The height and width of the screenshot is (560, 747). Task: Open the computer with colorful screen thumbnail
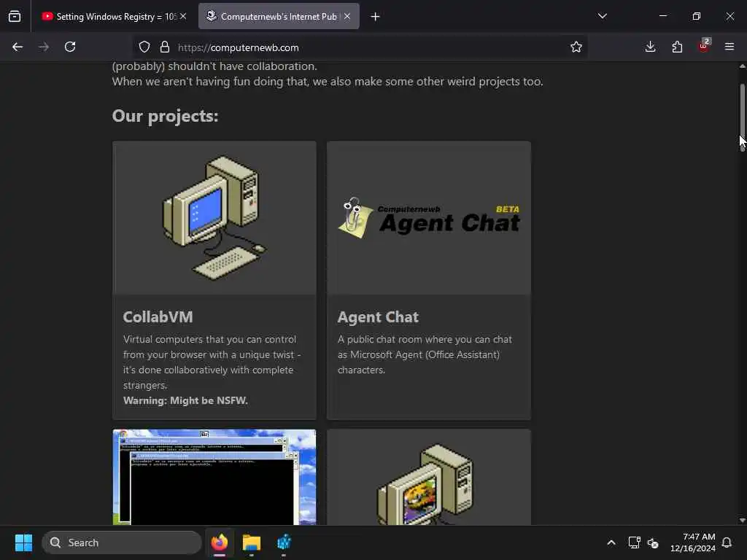click(x=429, y=477)
